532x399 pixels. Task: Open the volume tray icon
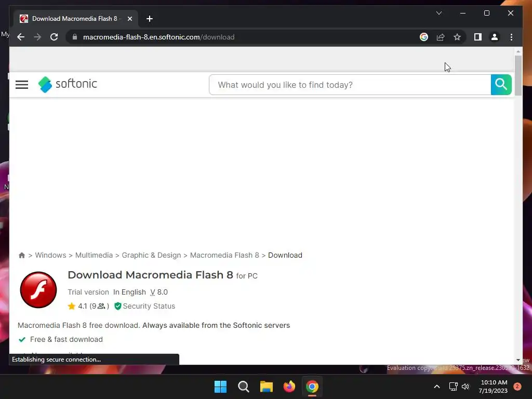pos(465,387)
